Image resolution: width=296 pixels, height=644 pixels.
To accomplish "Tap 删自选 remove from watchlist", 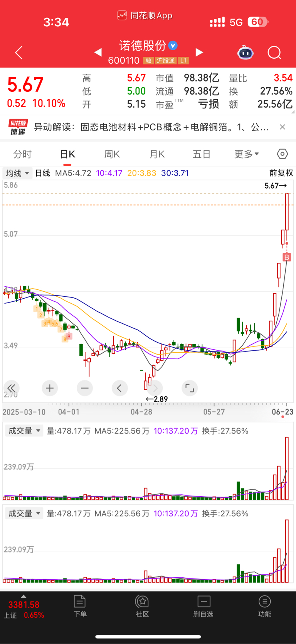I will click(x=203, y=606).
